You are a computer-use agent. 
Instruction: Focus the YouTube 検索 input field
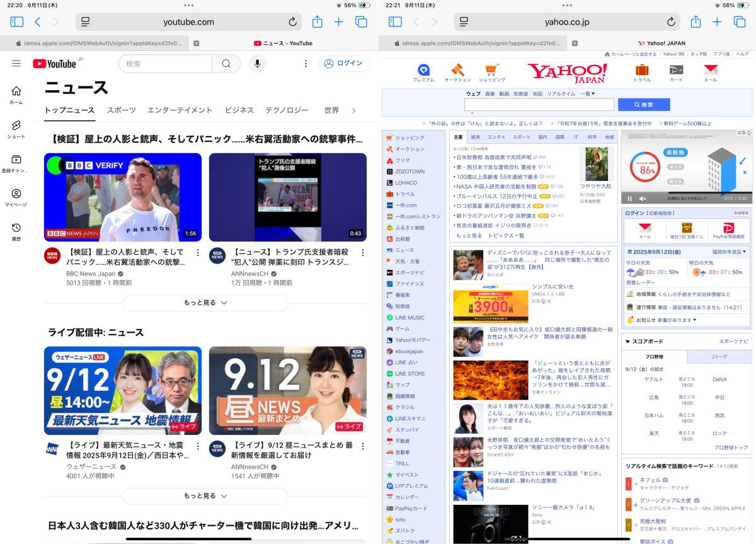pos(165,64)
